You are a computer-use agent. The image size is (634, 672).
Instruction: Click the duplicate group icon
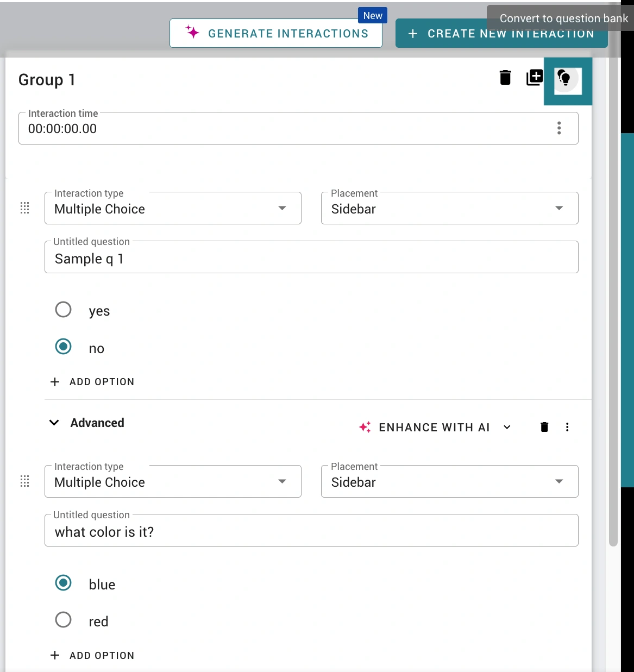coord(535,78)
